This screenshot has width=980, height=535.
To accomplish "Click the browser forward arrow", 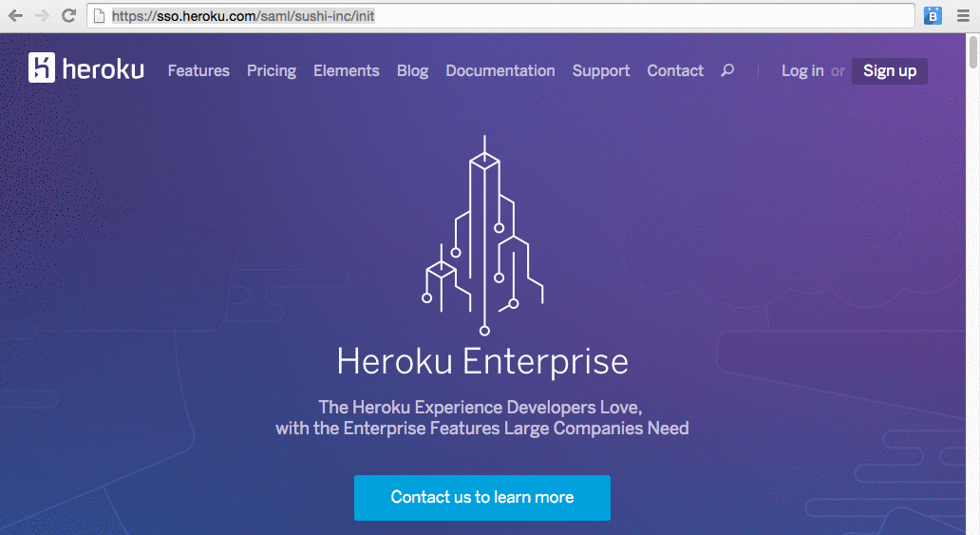I will click(x=42, y=15).
